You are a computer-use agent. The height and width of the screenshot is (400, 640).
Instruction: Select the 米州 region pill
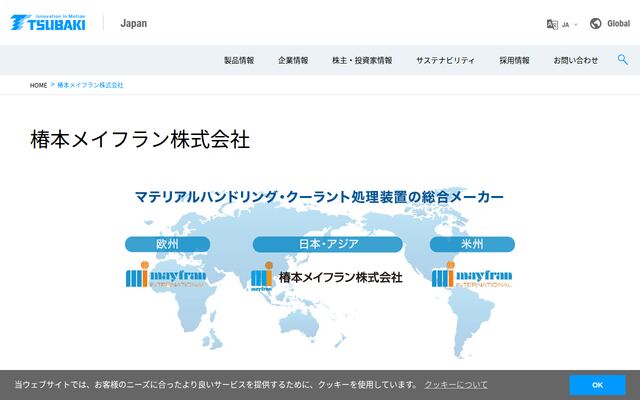tap(472, 244)
